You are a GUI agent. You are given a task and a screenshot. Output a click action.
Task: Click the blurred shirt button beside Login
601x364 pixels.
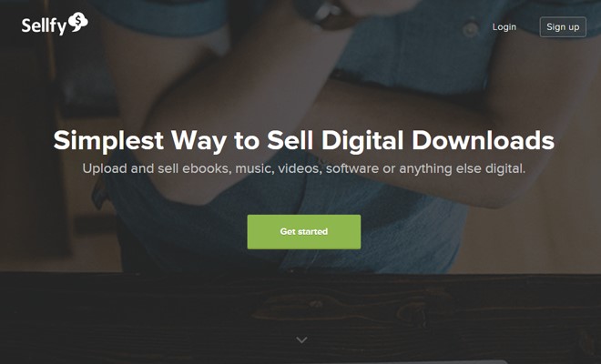click(x=470, y=29)
